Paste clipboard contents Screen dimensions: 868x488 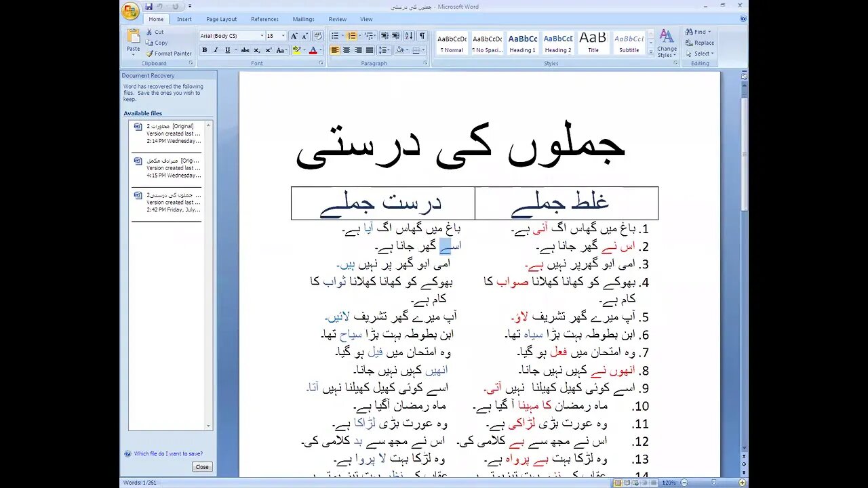click(x=133, y=41)
